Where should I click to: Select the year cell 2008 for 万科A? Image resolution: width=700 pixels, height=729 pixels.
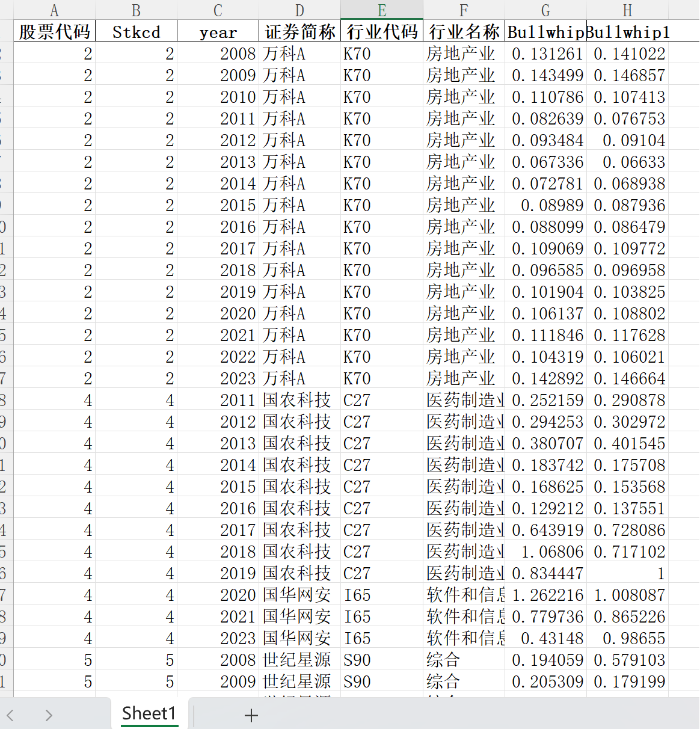click(x=218, y=54)
